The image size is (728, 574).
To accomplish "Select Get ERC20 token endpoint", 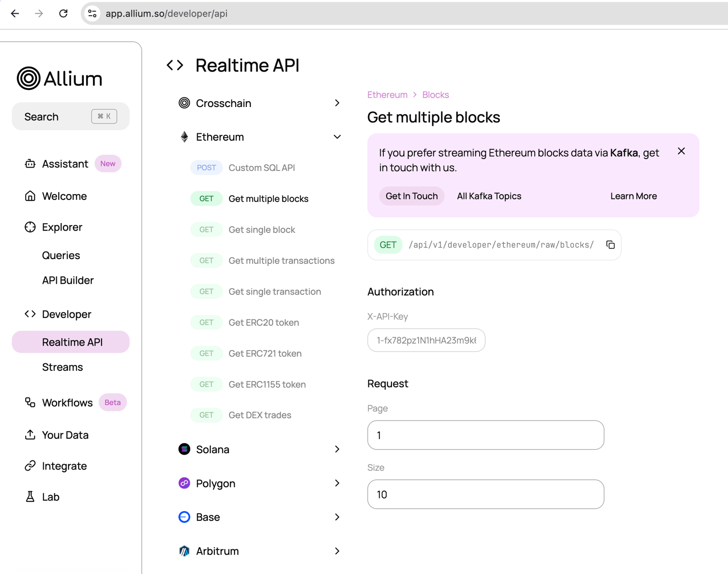I will click(x=264, y=323).
